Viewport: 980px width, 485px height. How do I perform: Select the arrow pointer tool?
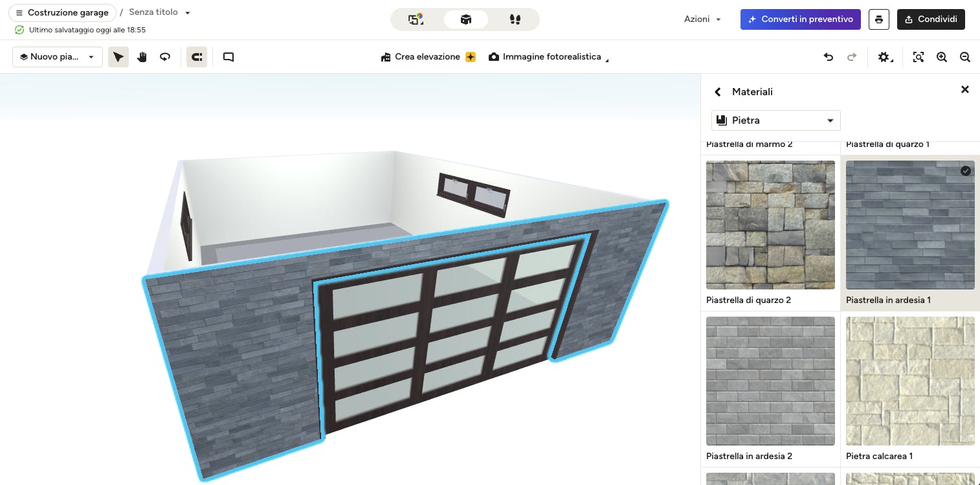(118, 57)
